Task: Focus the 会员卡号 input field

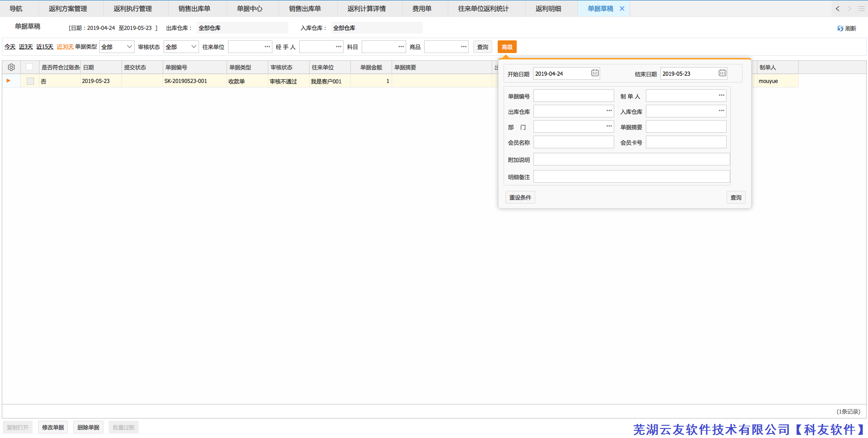Action: click(x=686, y=142)
